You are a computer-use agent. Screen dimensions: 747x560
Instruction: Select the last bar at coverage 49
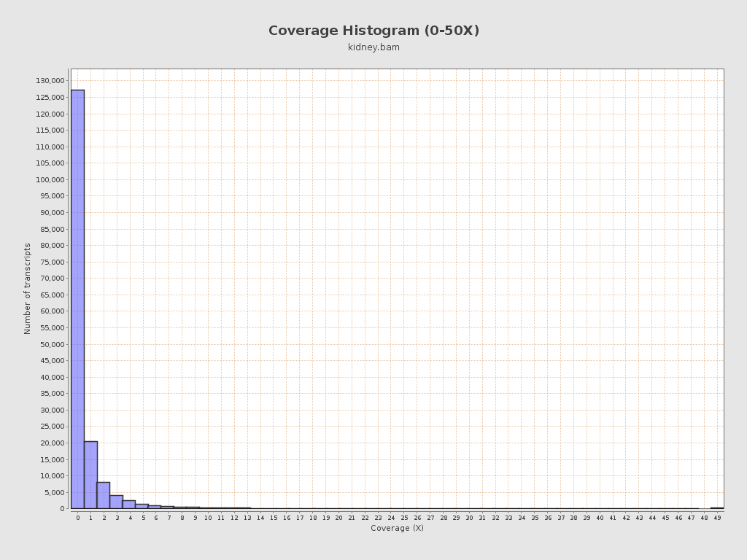717,507
